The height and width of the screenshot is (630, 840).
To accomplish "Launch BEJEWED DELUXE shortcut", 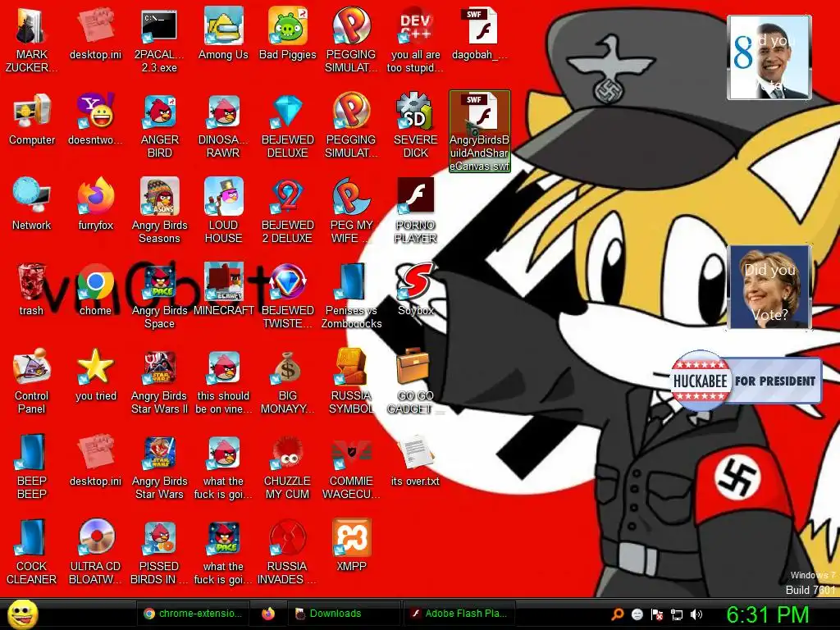I will 288,126.
